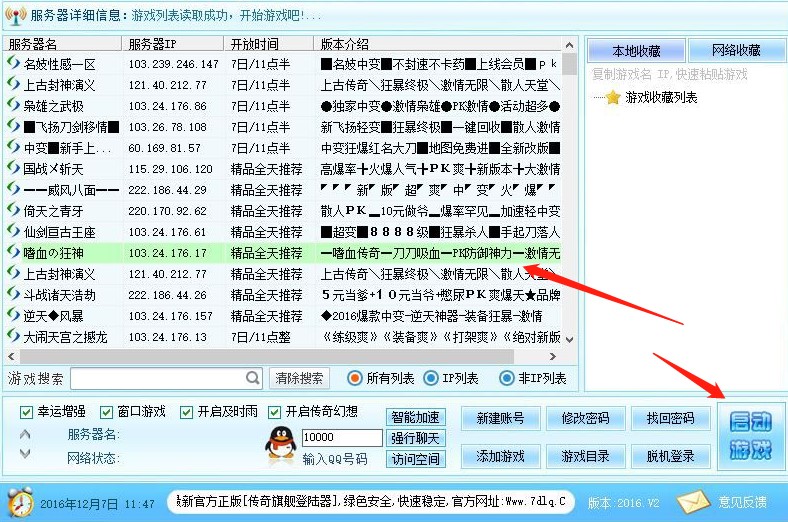Click the 清除搜索 button
The height and width of the screenshot is (522, 788).
click(x=299, y=378)
